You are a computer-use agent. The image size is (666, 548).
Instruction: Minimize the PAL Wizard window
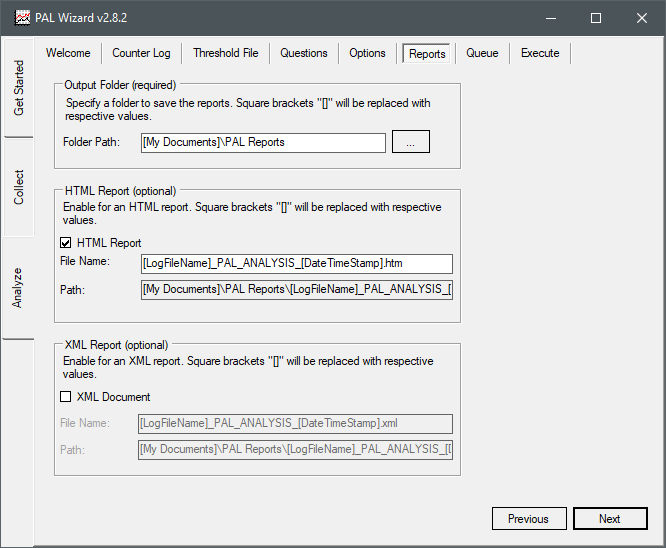click(551, 18)
